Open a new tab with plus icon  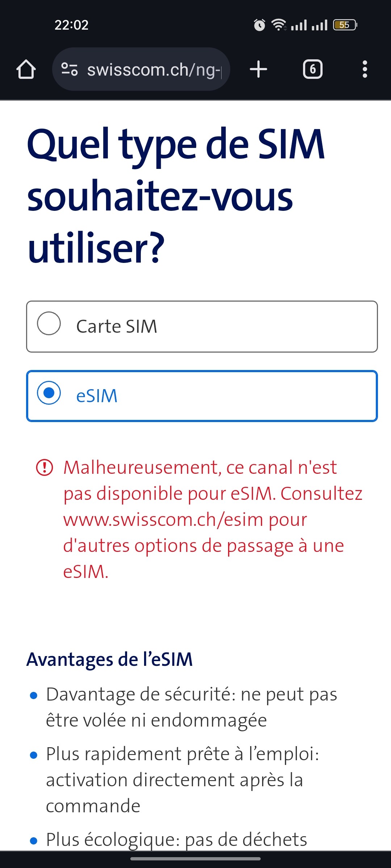[x=258, y=69]
